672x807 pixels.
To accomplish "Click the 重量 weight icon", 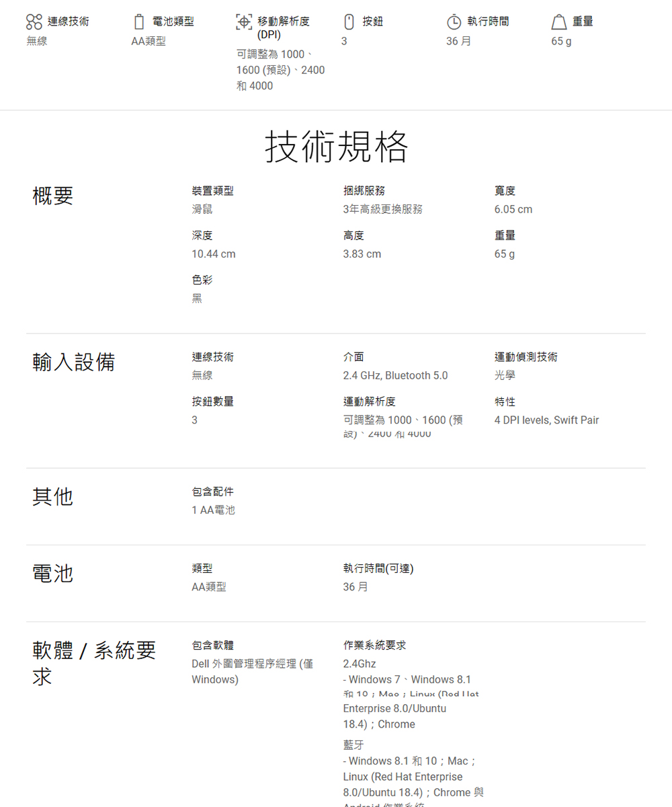I will click(558, 22).
